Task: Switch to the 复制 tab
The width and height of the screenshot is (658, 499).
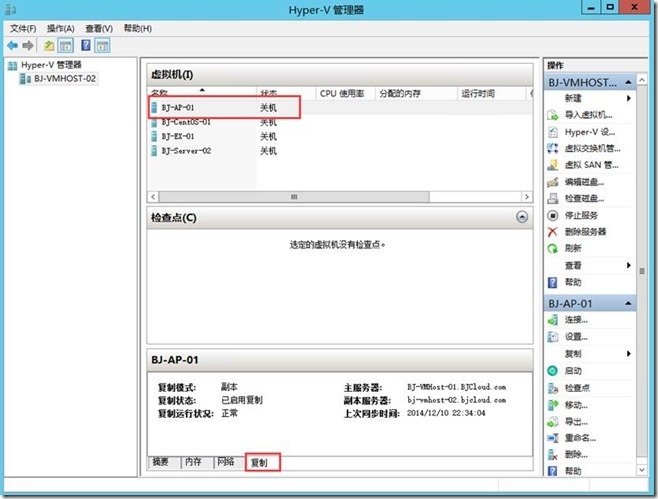Action: [x=259, y=463]
